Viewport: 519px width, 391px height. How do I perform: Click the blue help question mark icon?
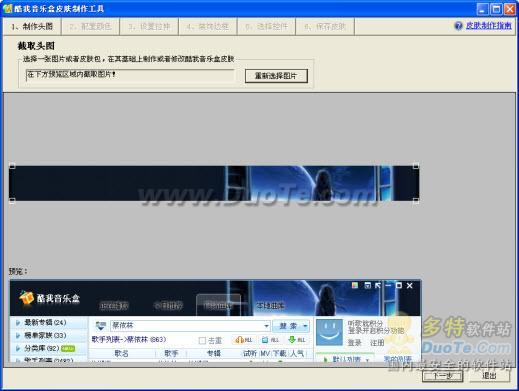click(459, 26)
